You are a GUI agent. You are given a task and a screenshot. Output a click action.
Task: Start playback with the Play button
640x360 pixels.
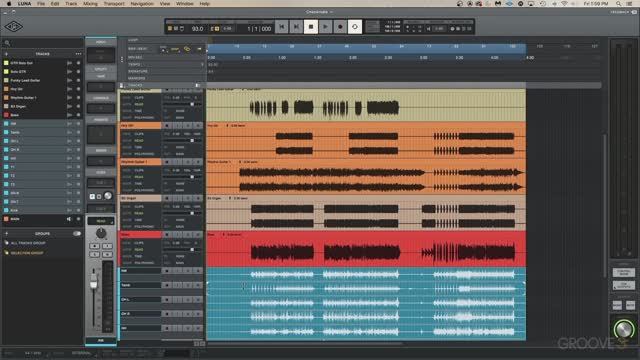325,27
